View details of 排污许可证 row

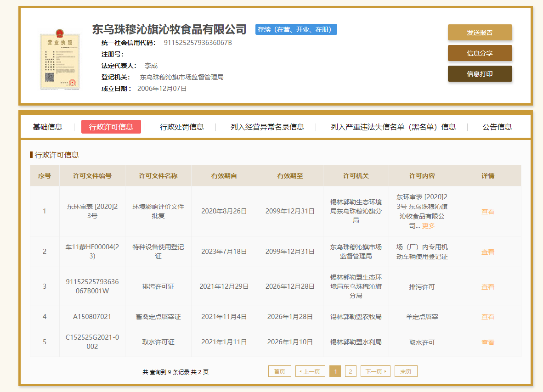[x=487, y=287]
